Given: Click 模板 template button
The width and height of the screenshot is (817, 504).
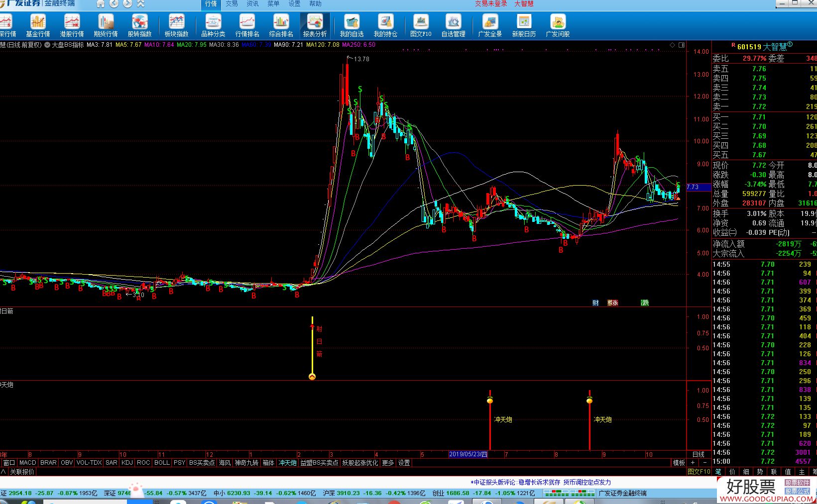Looking at the screenshot, I should [679, 463].
